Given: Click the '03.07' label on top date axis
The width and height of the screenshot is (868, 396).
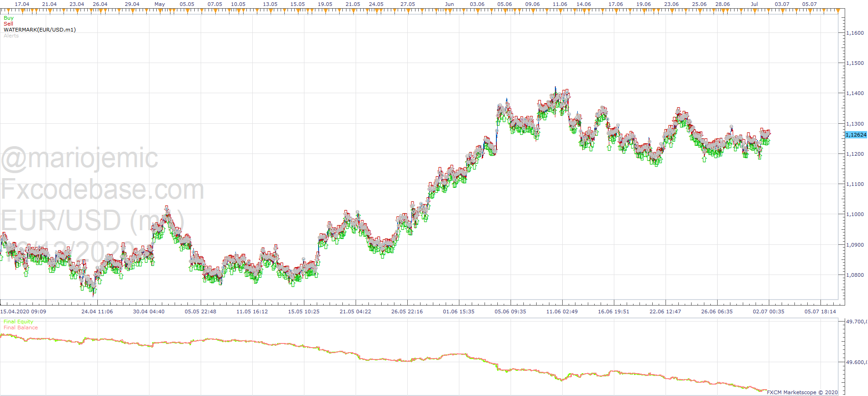Looking at the screenshot, I should [x=782, y=4].
